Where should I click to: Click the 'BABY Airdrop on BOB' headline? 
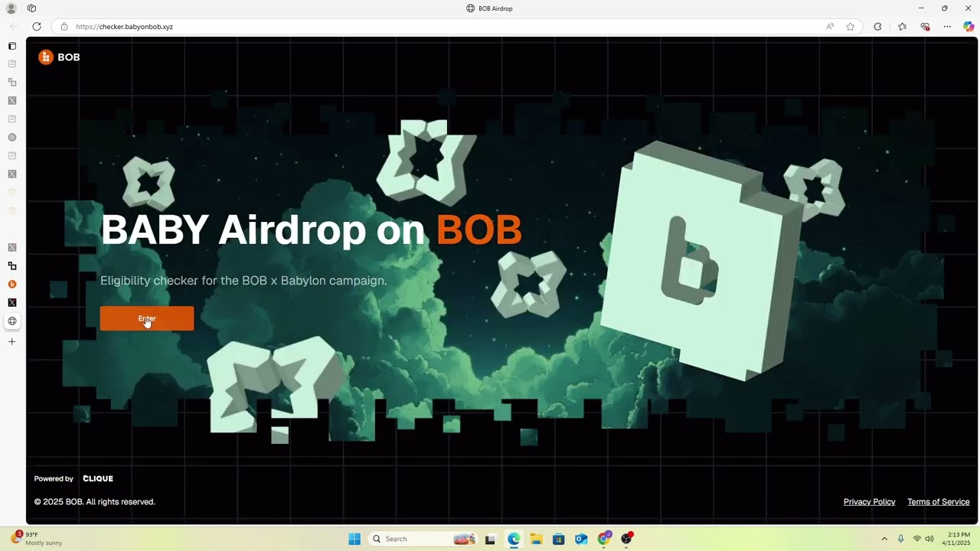[x=311, y=230]
